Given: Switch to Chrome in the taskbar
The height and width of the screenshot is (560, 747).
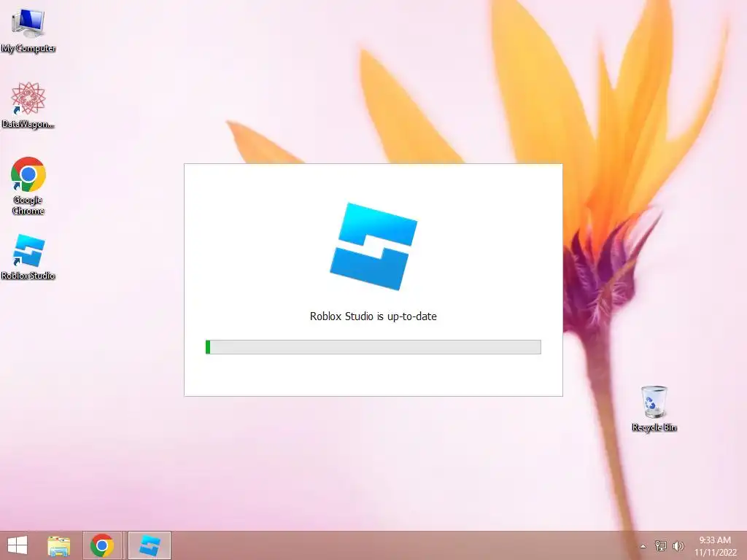Looking at the screenshot, I should tap(101, 545).
